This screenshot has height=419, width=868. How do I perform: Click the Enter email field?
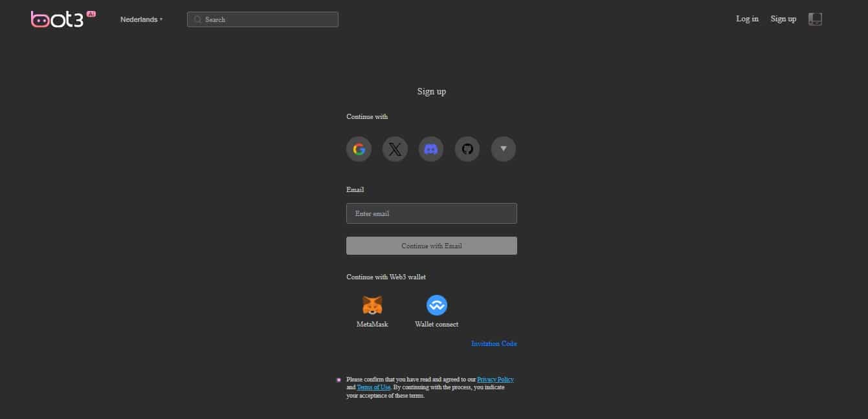(432, 213)
